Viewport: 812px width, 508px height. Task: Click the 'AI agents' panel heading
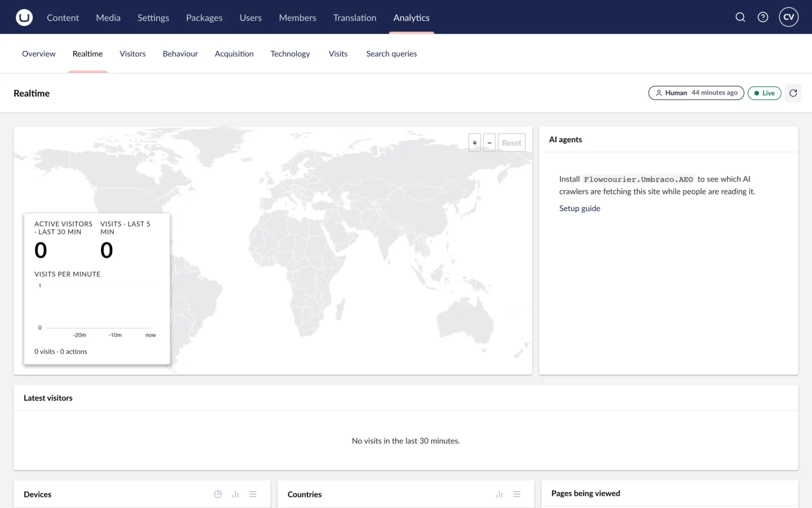[565, 139]
